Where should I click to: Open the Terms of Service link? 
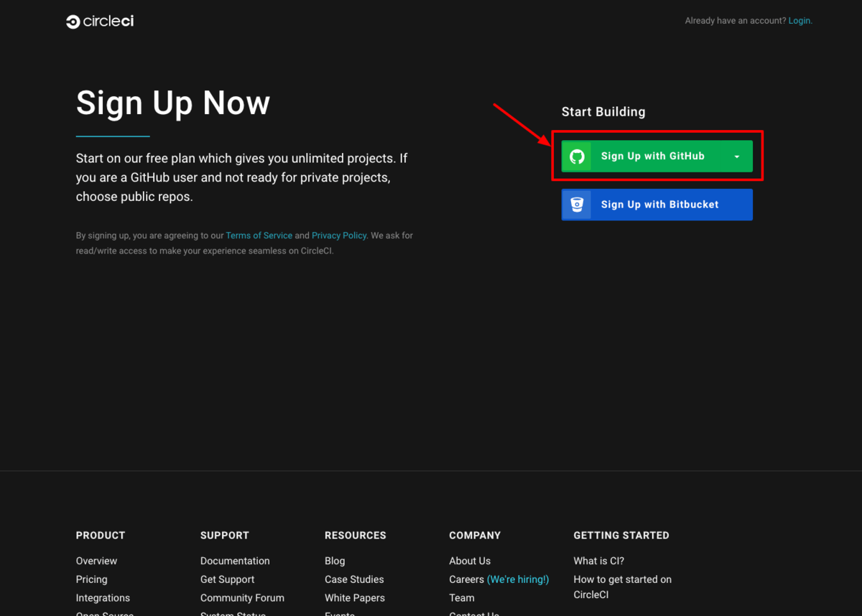259,235
